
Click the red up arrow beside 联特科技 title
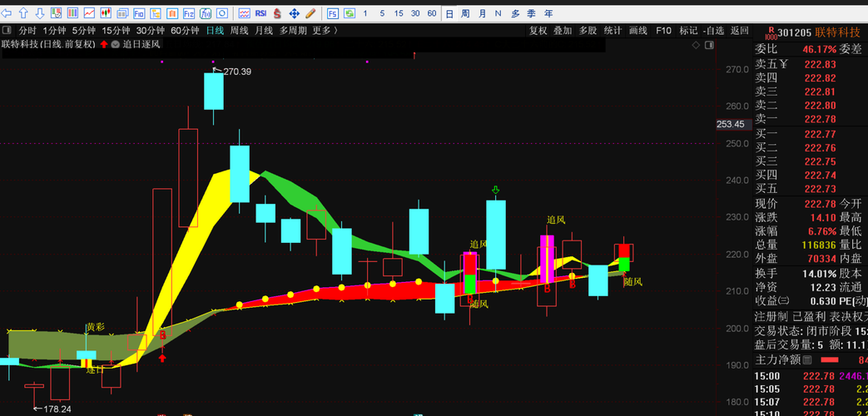pyautogui.click(x=103, y=44)
